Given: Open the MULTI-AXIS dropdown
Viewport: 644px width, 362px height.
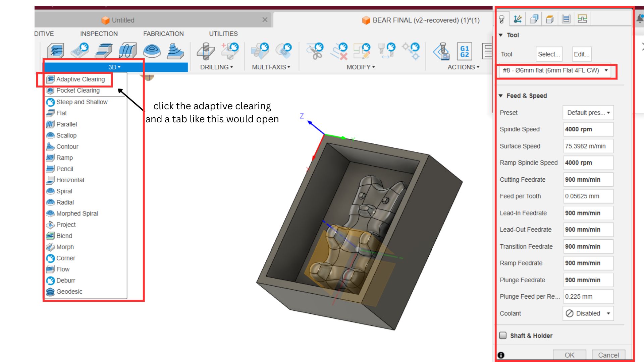Looking at the screenshot, I should point(271,67).
